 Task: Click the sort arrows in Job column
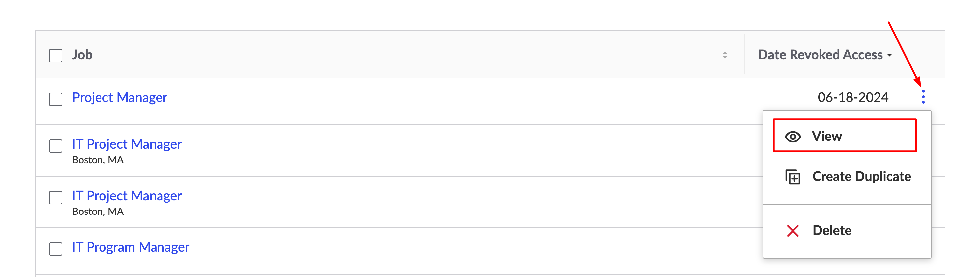click(x=725, y=55)
